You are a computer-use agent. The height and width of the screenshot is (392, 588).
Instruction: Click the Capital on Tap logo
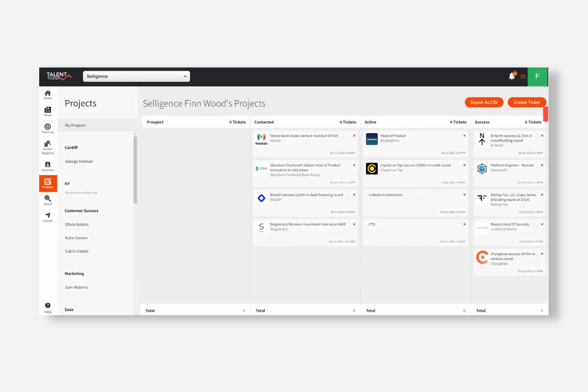372,169
